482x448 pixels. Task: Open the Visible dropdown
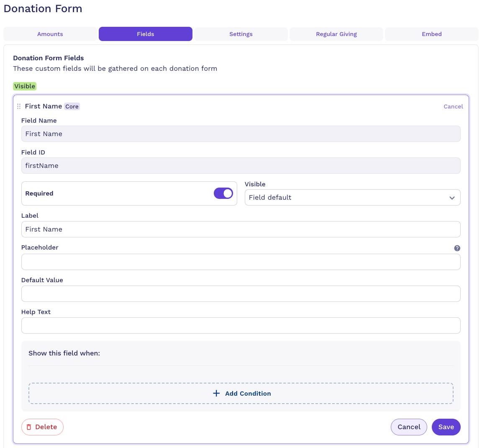pyautogui.click(x=352, y=198)
